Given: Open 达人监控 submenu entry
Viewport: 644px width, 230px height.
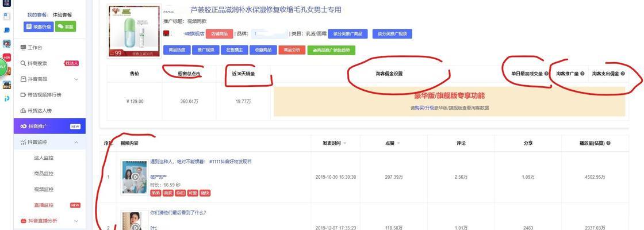Looking at the screenshot, I should [x=44, y=158].
